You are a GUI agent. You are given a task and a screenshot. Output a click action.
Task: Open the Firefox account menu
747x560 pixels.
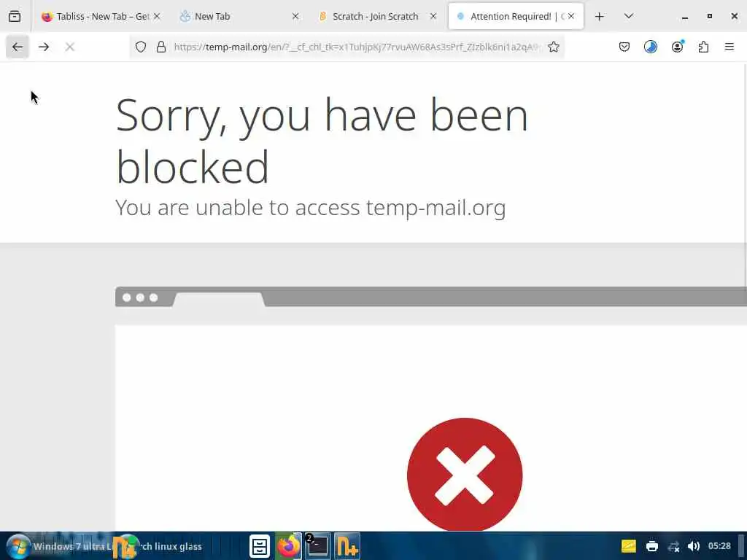coord(677,47)
